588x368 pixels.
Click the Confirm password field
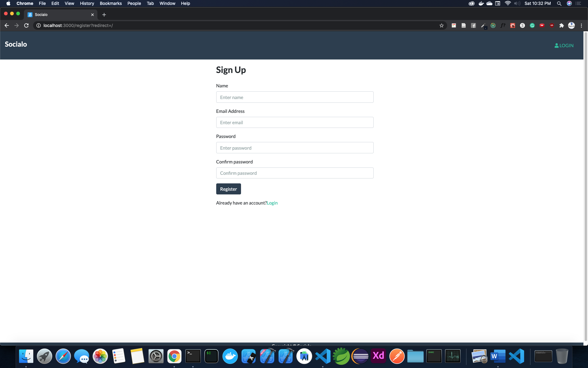[295, 173]
